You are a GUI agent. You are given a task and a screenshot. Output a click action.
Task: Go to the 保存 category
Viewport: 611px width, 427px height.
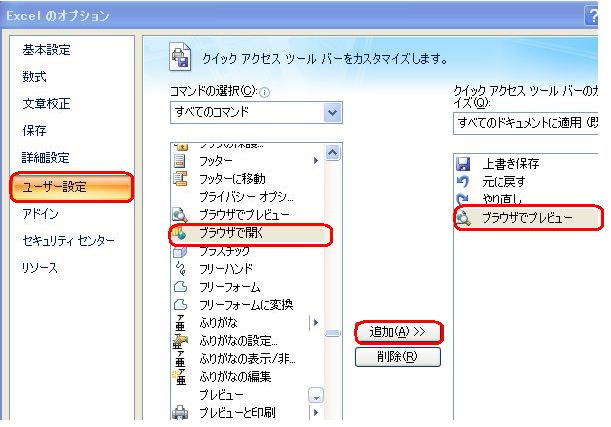tap(34, 131)
